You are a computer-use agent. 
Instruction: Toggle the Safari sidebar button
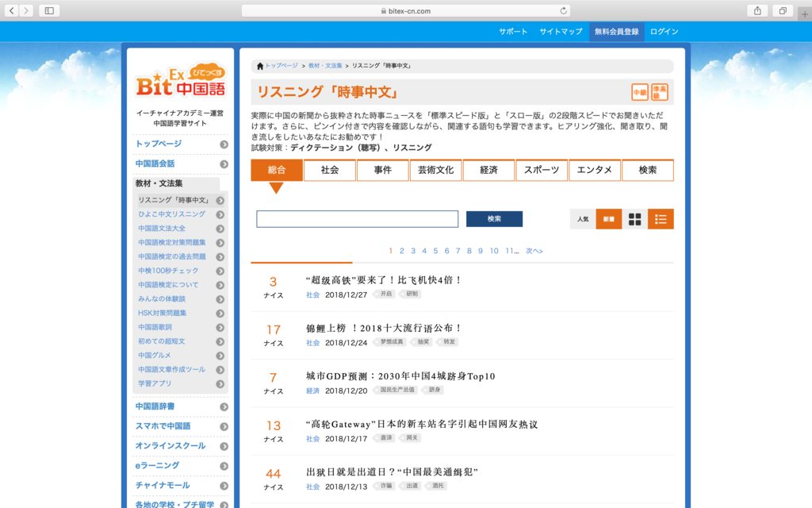point(49,10)
